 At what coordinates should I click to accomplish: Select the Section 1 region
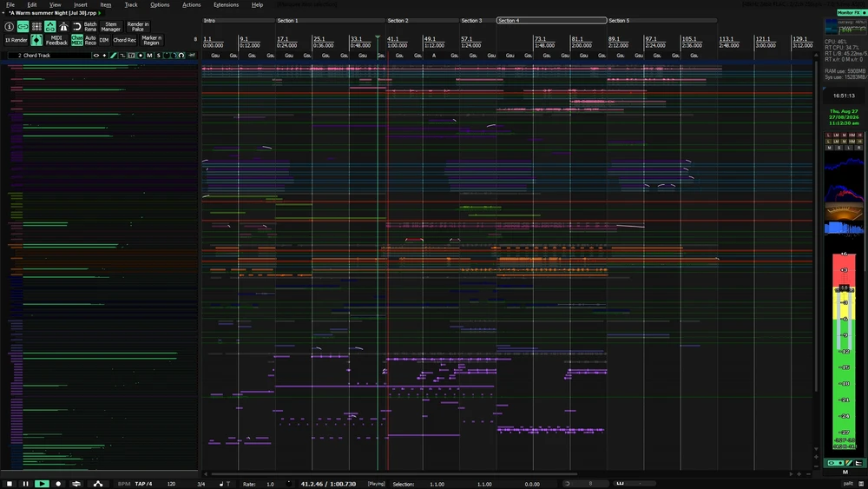[x=331, y=21]
